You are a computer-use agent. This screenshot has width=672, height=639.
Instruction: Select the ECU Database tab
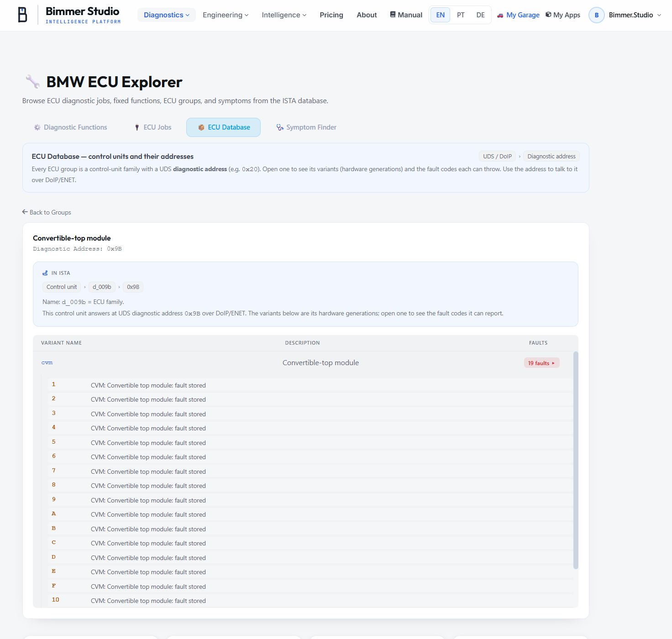point(224,127)
